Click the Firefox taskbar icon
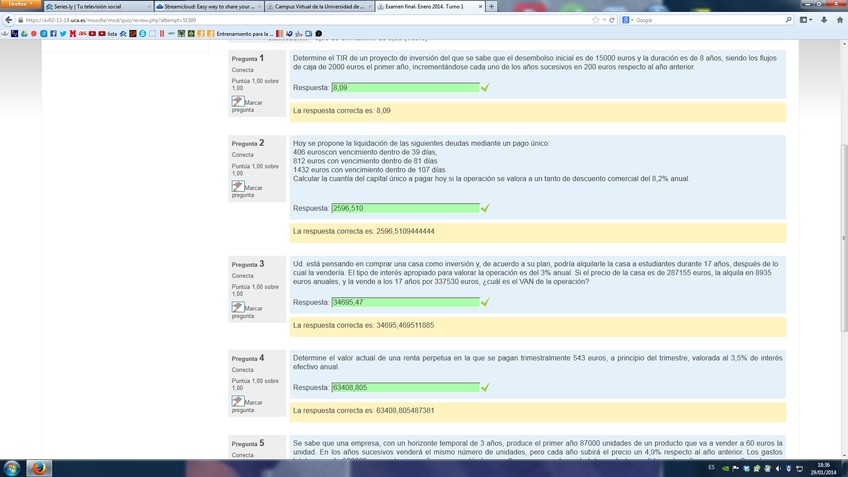Image resolution: width=848 pixels, height=477 pixels. 38,468
